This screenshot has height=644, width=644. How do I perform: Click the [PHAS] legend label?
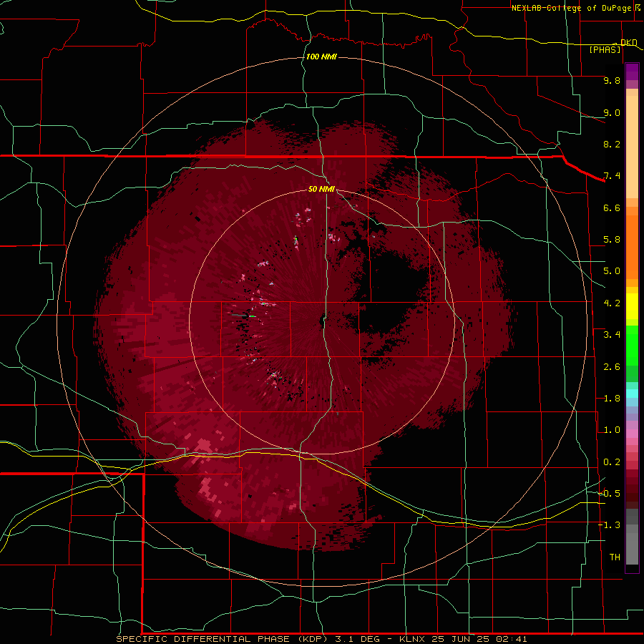605,49
